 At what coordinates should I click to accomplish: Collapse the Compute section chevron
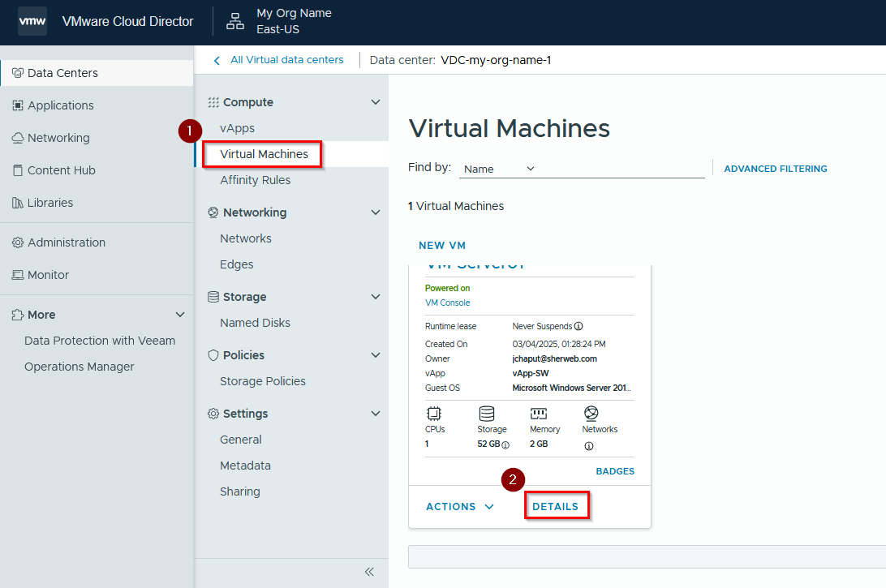point(375,102)
